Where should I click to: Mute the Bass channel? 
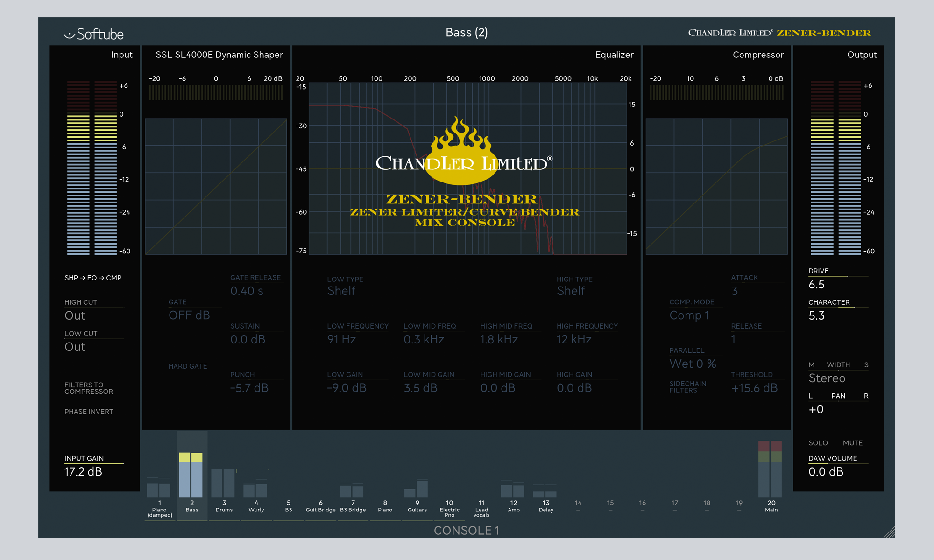853,443
